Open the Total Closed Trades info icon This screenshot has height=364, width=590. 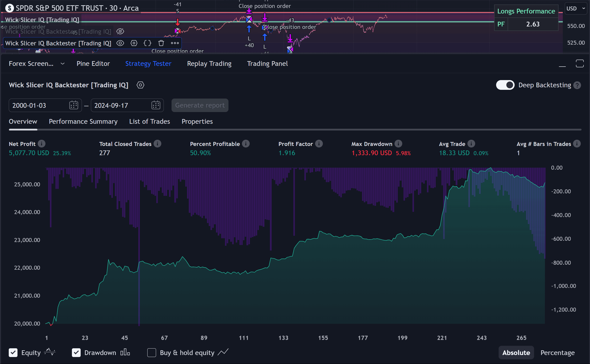[x=157, y=144]
